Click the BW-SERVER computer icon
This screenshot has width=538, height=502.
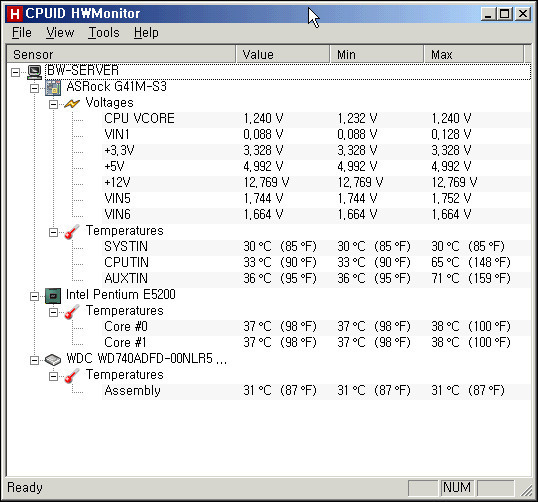pyautogui.click(x=35, y=72)
